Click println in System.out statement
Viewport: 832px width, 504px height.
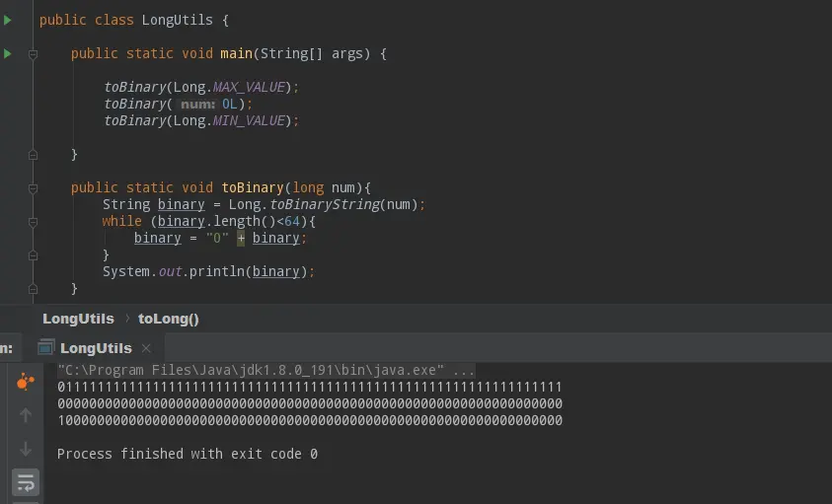pyautogui.click(x=216, y=271)
